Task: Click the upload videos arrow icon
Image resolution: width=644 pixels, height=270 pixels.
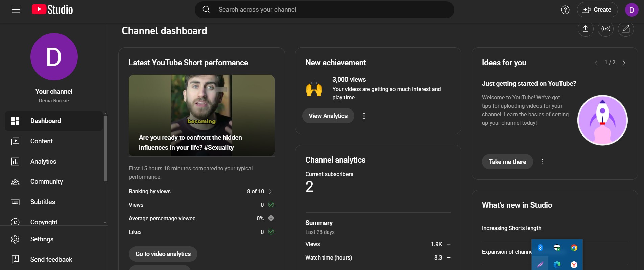Action: (x=585, y=29)
